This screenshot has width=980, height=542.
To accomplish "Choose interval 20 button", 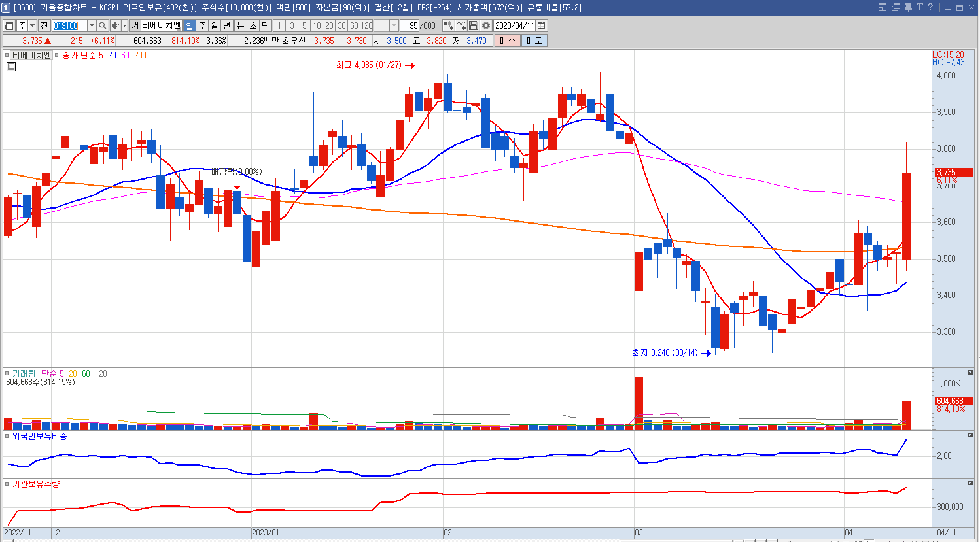I will coord(329,25).
